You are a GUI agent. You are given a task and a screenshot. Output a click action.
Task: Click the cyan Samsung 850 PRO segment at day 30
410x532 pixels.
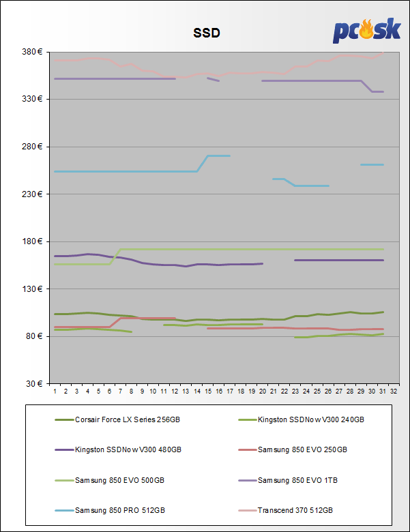[372, 165]
